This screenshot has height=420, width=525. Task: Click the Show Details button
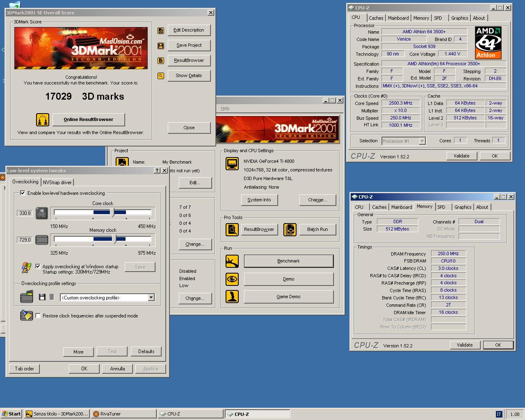point(189,75)
